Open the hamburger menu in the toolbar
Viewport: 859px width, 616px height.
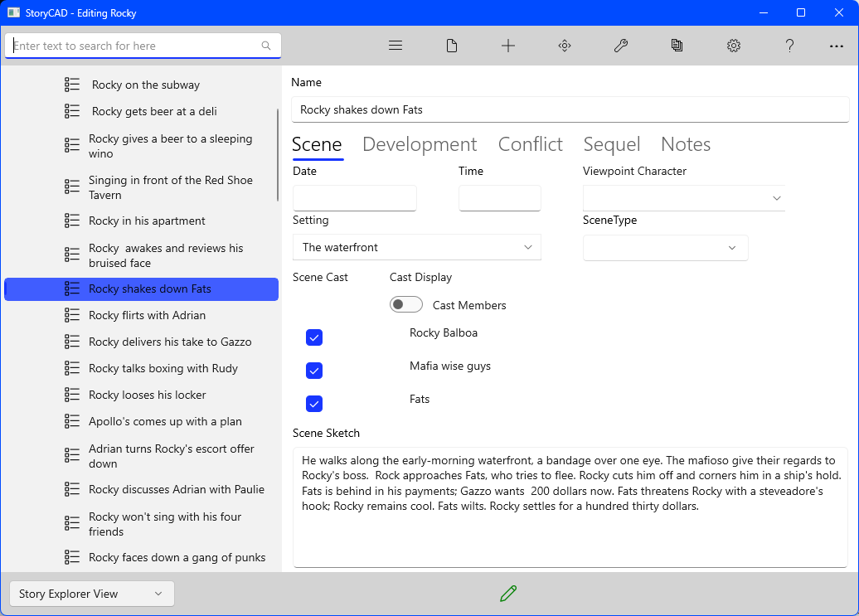396,46
